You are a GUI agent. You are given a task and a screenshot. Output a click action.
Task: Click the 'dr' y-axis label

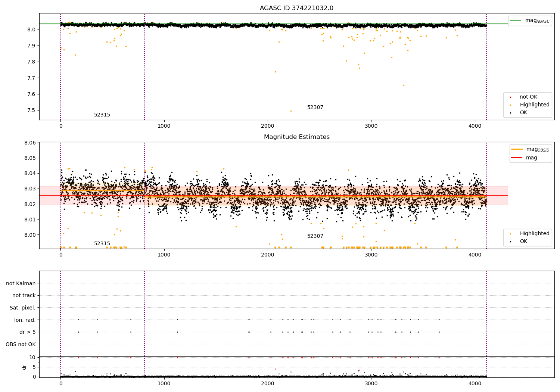coord(24,367)
